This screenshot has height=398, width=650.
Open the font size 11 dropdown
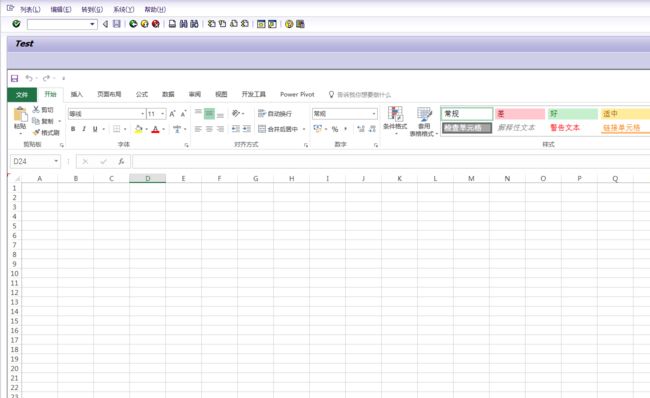(162, 114)
